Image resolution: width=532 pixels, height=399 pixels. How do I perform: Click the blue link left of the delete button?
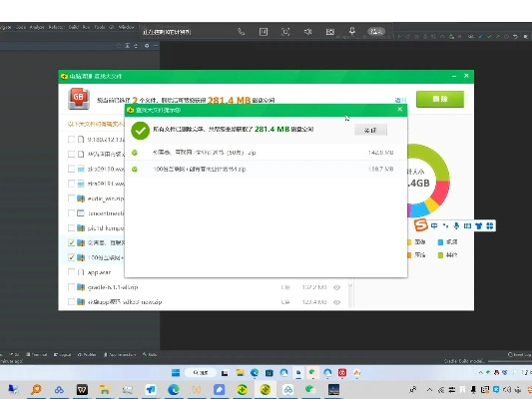click(400, 100)
